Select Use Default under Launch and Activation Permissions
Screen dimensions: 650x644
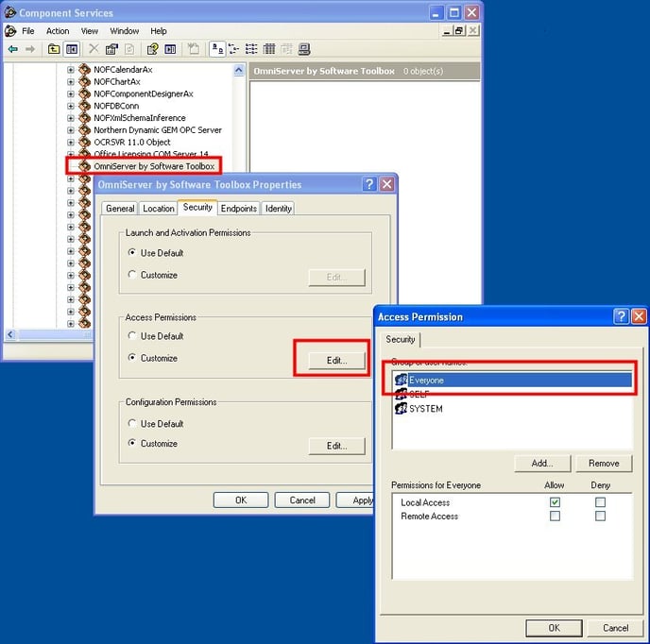[x=132, y=253]
